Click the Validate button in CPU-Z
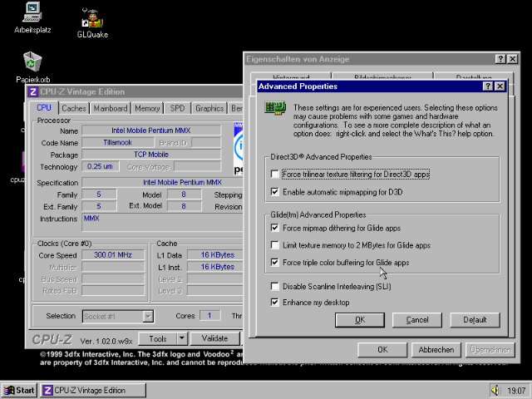Viewport: 532px width, 399px height. point(214,338)
